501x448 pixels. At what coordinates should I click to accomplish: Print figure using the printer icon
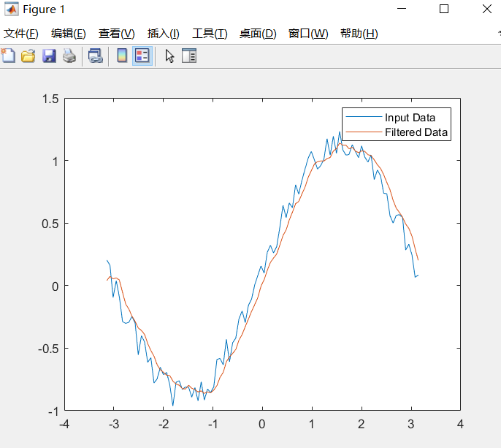(x=69, y=56)
